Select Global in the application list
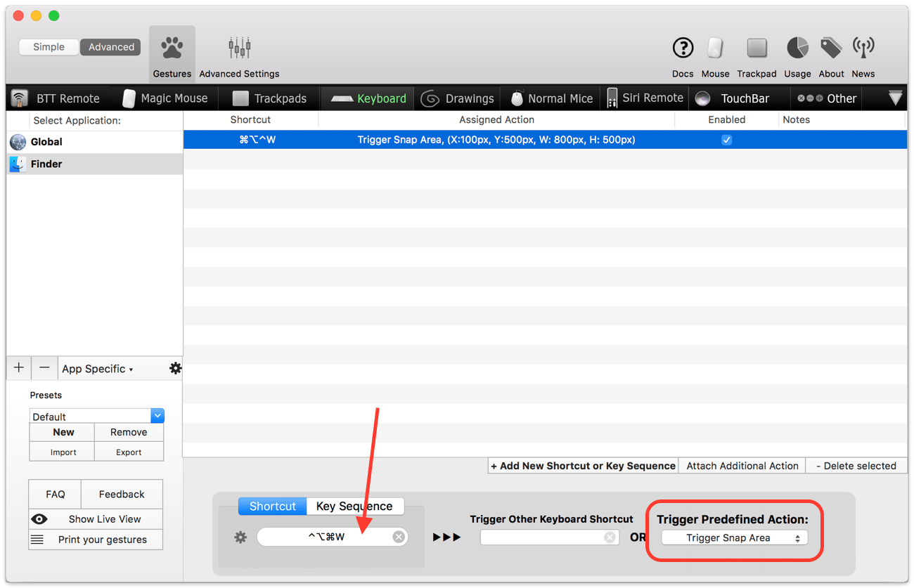 (x=95, y=142)
